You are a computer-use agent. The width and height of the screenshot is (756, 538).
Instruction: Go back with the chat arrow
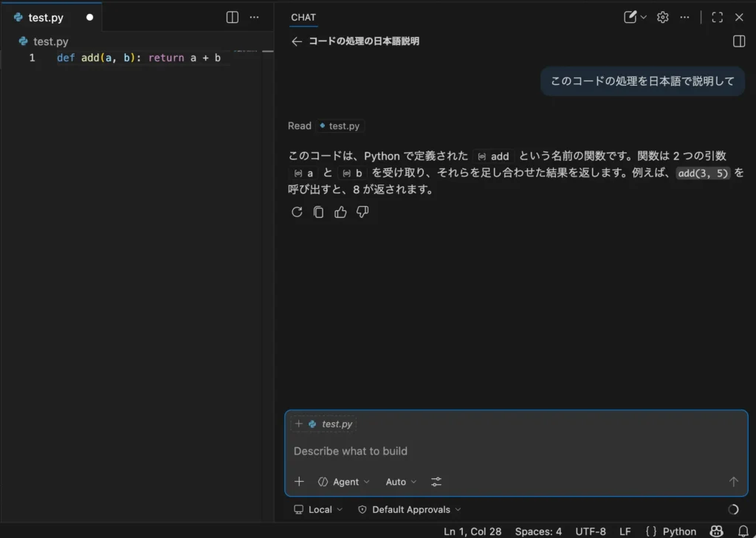tap(297, 42)
